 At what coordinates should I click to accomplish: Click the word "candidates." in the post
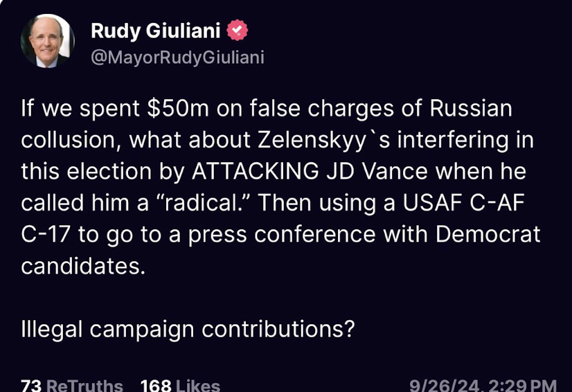(x=84, y=265)
